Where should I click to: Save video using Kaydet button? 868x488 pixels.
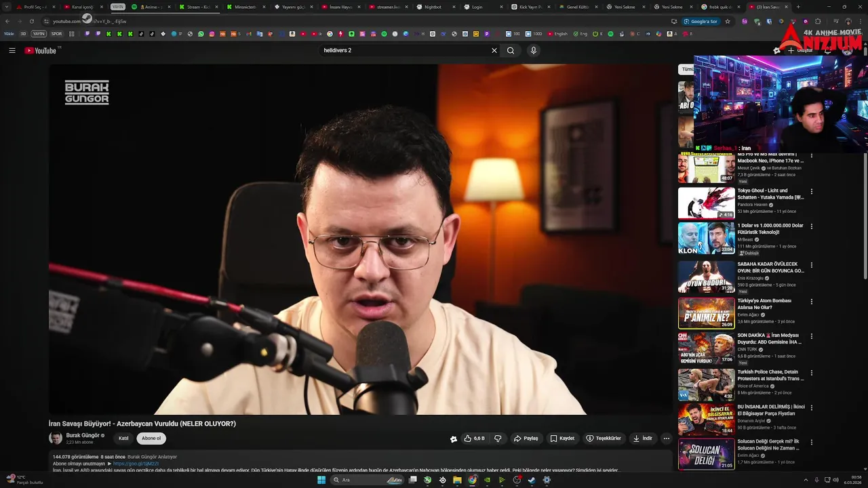point(562,439)
